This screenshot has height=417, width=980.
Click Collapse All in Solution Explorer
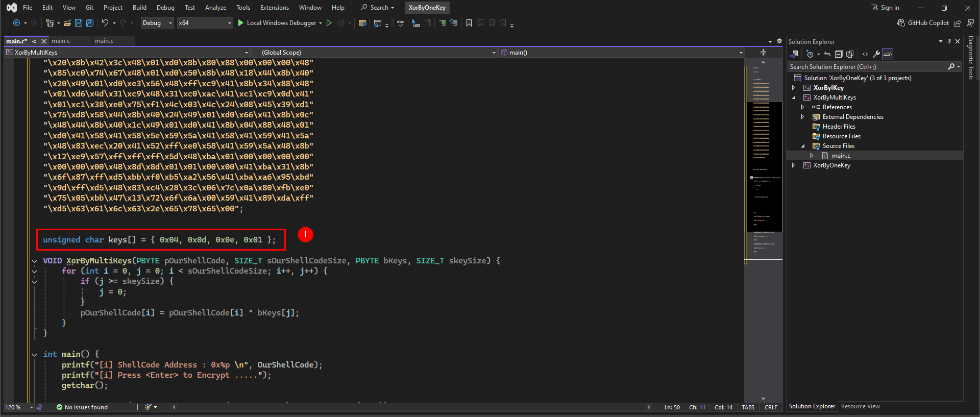click(x=838, y=54)
